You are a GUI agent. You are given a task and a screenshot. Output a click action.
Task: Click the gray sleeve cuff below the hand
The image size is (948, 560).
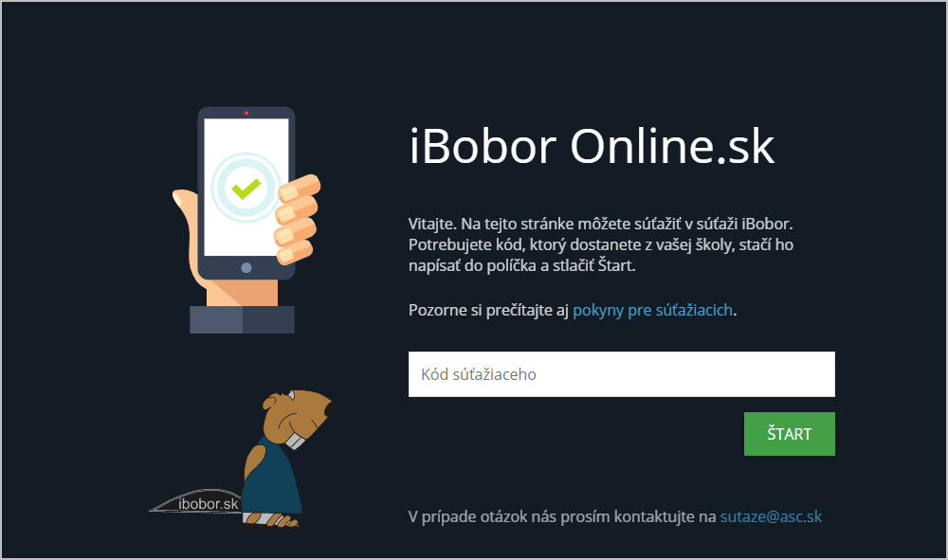point(242,319)
